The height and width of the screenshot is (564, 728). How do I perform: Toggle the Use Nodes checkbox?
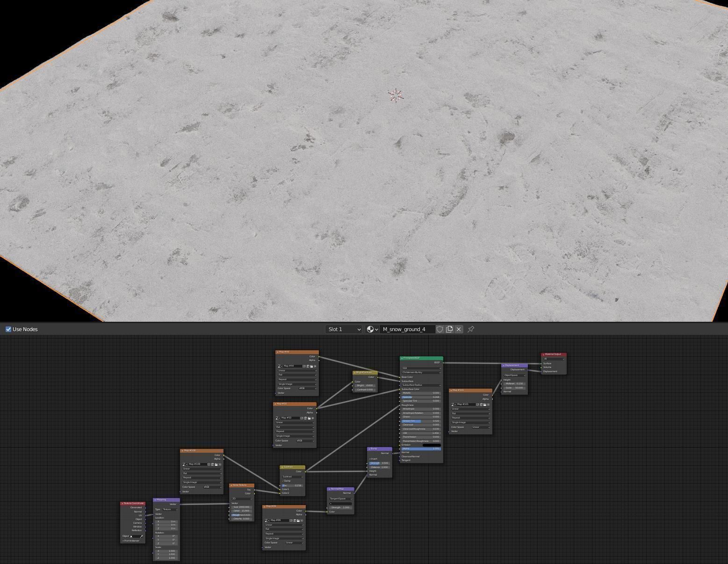click(x=8, y=329)
